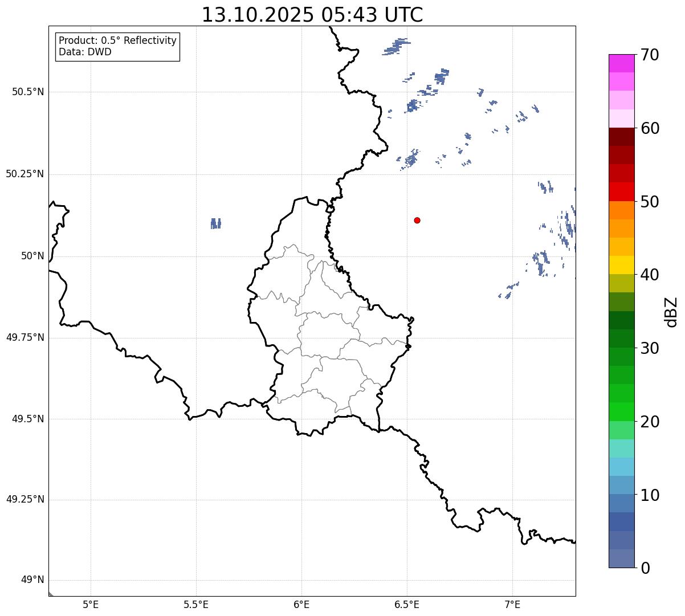Image resolution: width=685 pixels, height=616 pixels.
Task: Pick the dark maroon swatch just below 60 dBZ
Action: coord(621,137)
